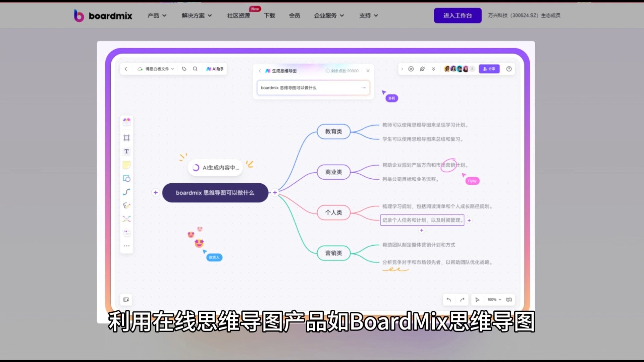
Task: Select the sticky note tool
Action: click(x=126, y=165)
